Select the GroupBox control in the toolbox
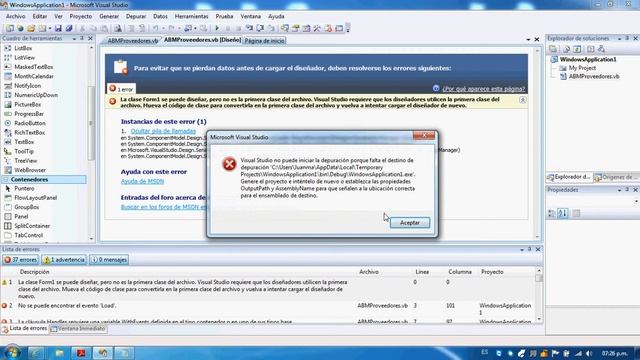640x360 pixels. click(27, 207)
